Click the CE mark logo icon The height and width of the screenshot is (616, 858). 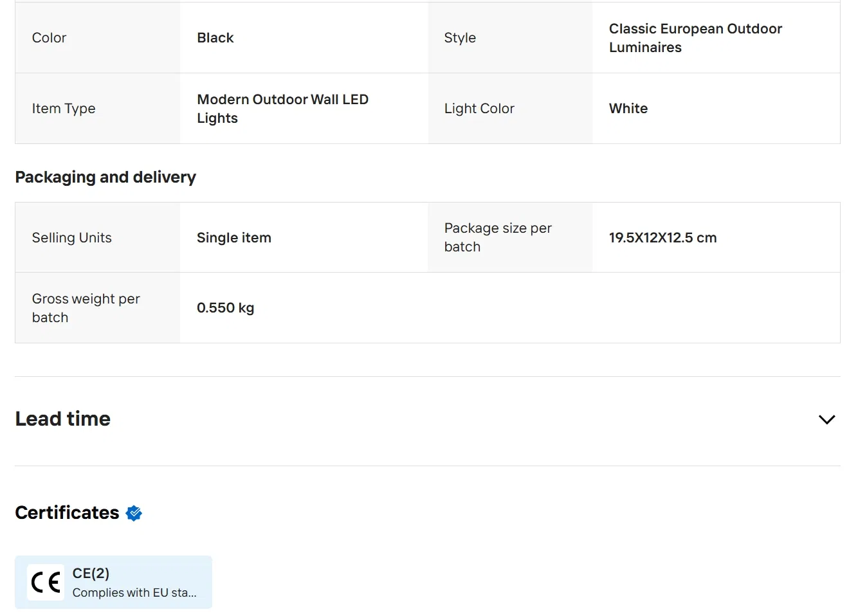pos(46,583)
